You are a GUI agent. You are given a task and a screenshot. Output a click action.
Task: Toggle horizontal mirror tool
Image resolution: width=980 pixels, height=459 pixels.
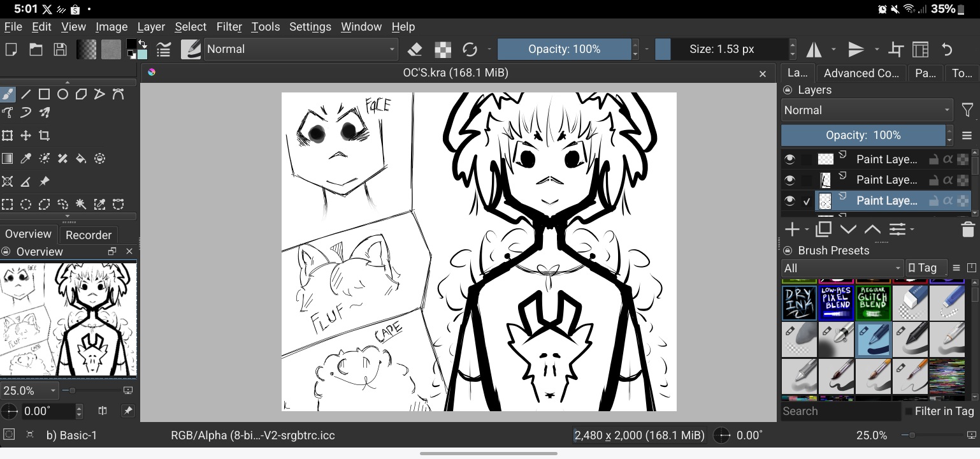tap(814, 50)
